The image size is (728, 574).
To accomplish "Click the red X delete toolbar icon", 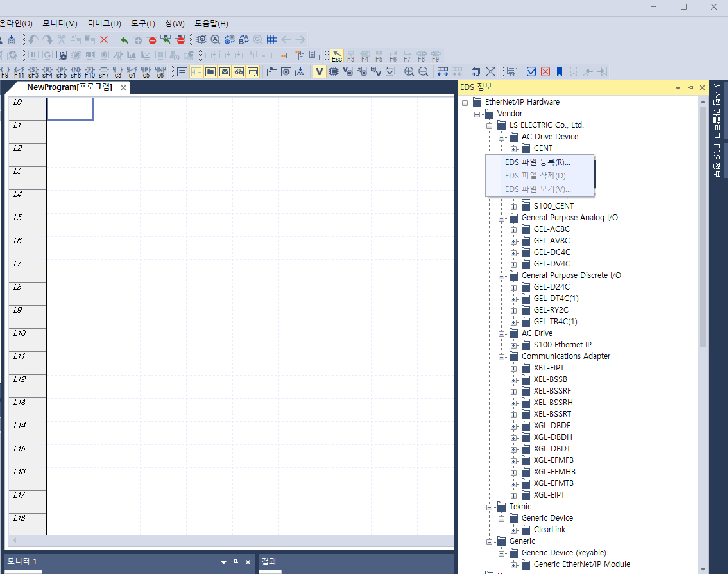I will [104, 40].
